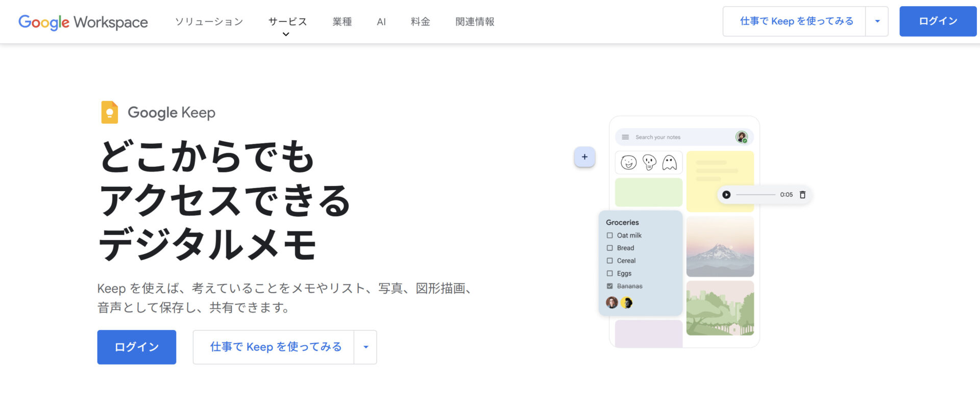
Task: Click the Google Workspace logo
Action: click(x=83, y=22)
